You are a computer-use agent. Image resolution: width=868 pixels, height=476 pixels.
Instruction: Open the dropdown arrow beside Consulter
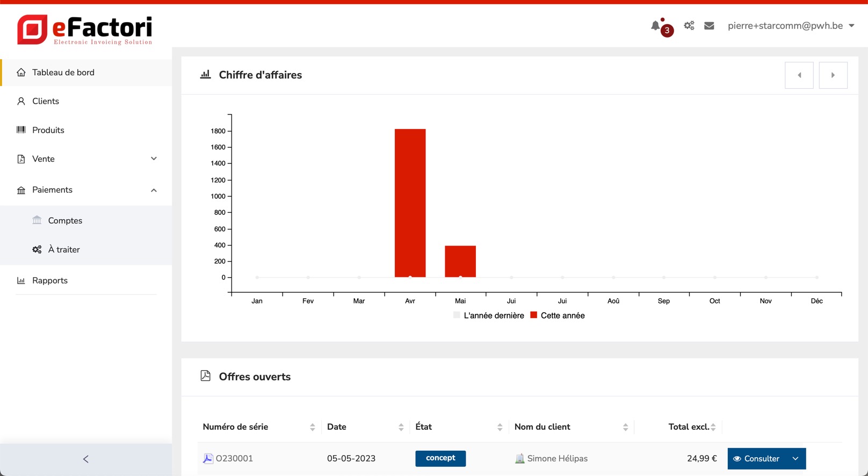tap(795, 459)
